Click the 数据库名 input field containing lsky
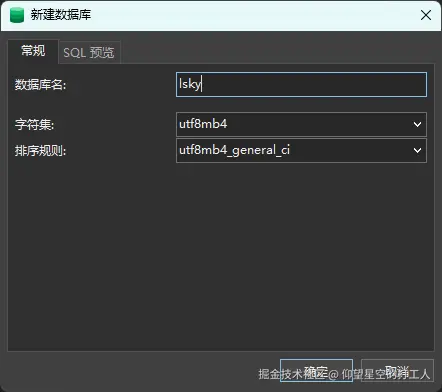Screen dimensions: 442x392 tap(301, 85)
